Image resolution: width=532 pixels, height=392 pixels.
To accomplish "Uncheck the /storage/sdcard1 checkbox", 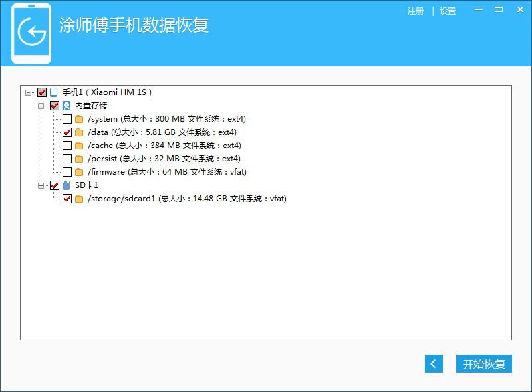I will [x=67, y=199].
